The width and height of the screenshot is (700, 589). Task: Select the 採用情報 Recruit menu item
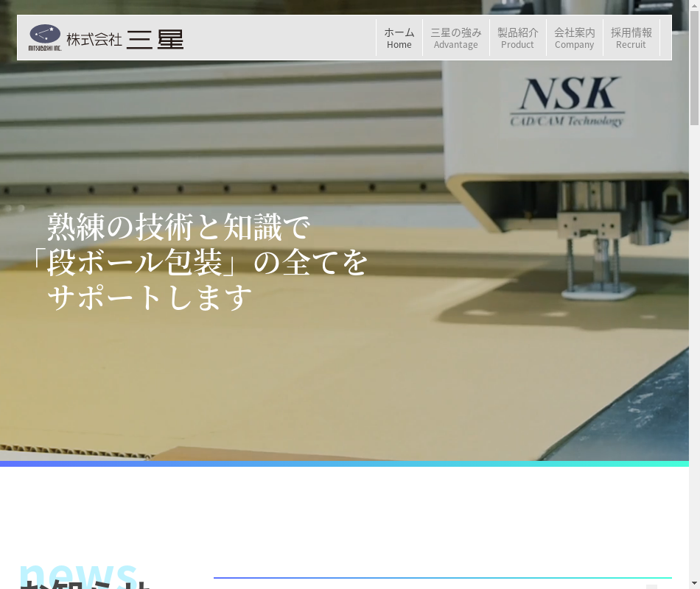tap(631, 38)
